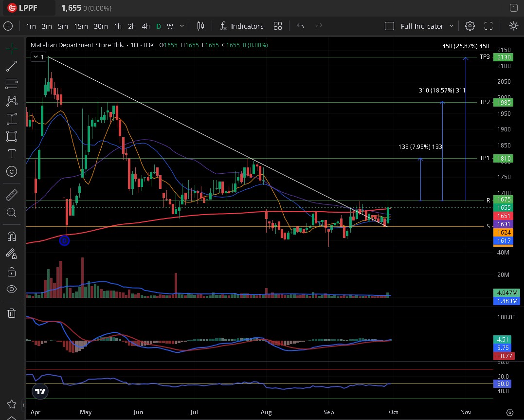Expand the Full Indicator dropdown arrow

click(451, 26)
